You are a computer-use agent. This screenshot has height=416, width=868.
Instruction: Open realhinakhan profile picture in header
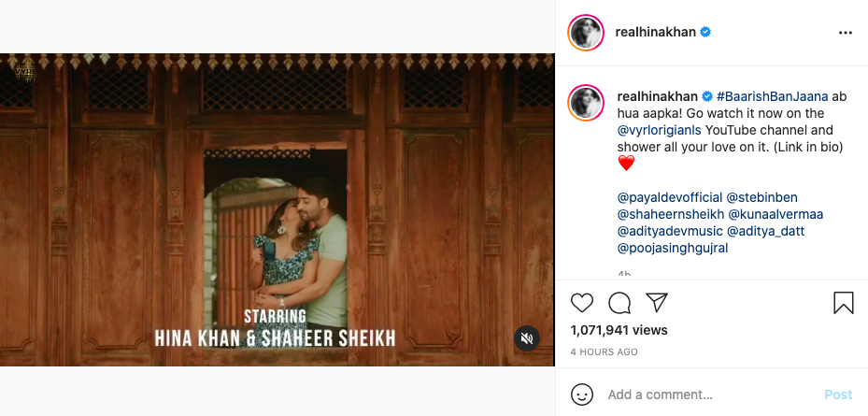click(586, 33)
